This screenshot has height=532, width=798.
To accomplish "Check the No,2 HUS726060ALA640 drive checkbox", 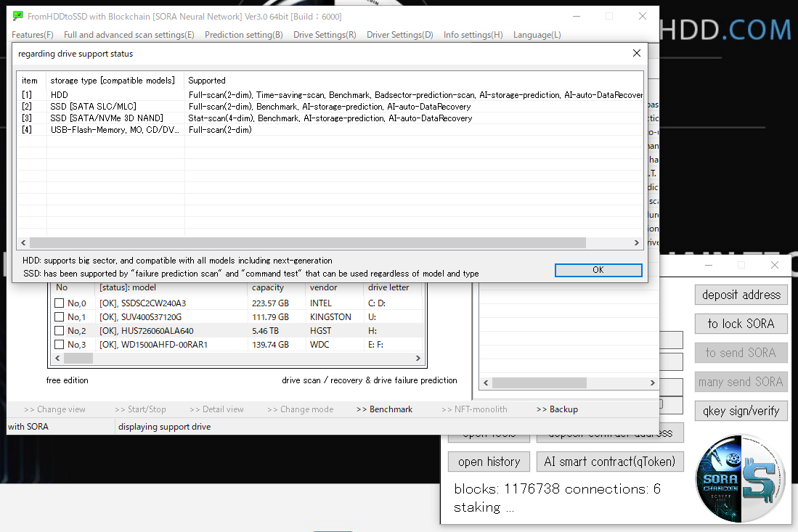I will (x=60, y=330).
